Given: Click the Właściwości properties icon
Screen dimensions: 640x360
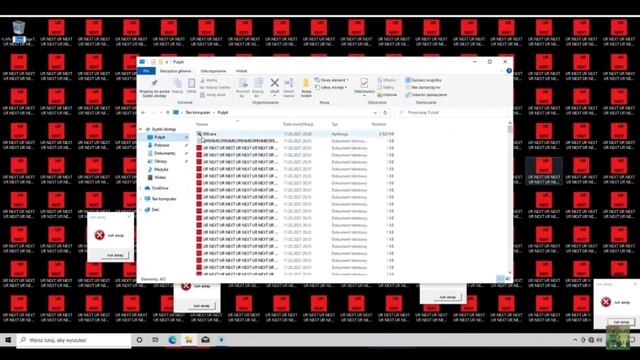Looking at the screenshot, I should click(x=364, y=83).
